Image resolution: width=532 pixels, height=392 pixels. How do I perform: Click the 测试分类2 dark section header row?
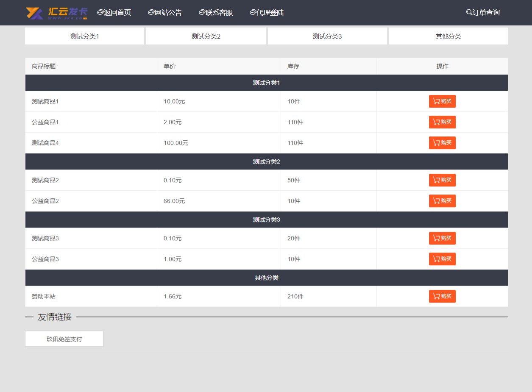point(266,161)
